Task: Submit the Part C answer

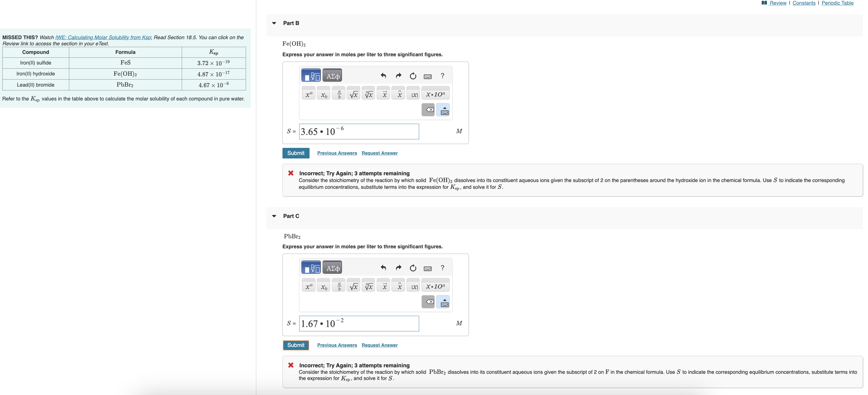Action: [x=295, y=345]
